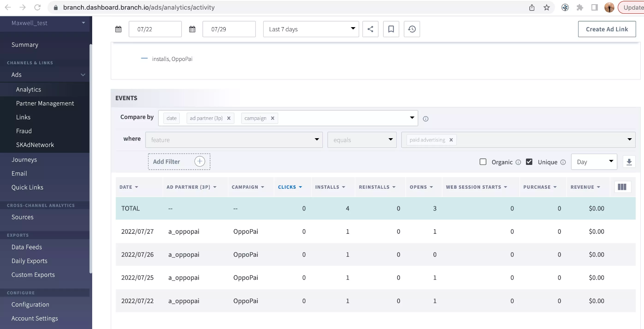Sort by WEB SESSION STARTS column
This screenshot has width=644, height=329.
pos(476,187)
